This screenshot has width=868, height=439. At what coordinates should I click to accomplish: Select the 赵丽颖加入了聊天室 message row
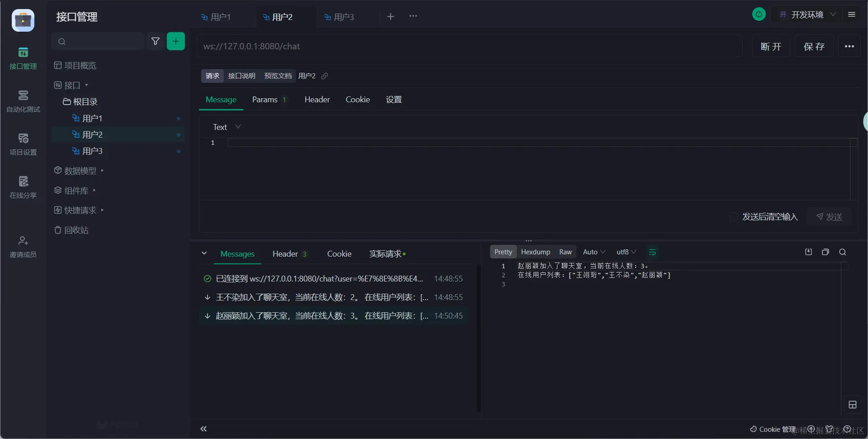[334, 316]
